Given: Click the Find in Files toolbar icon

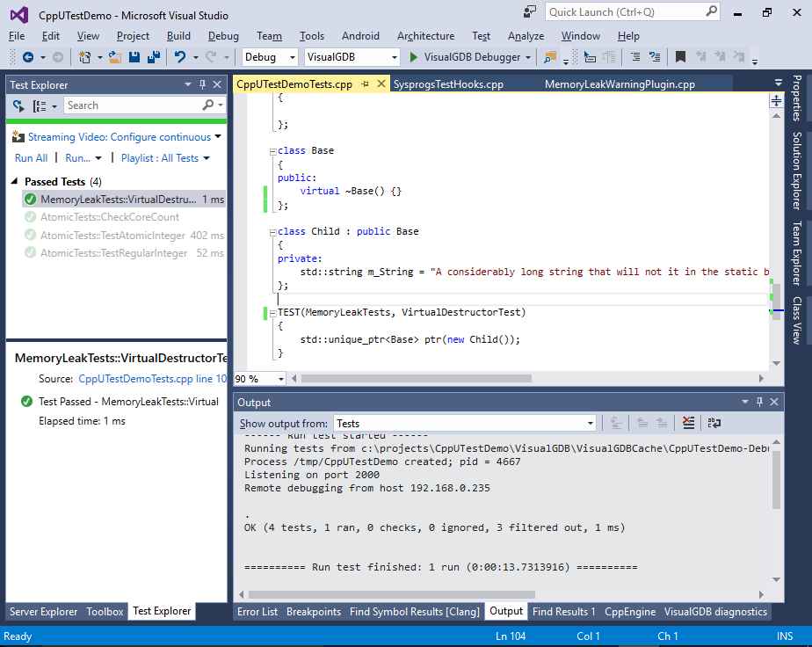Looking at the screenshot, I should tap(550, 57).
